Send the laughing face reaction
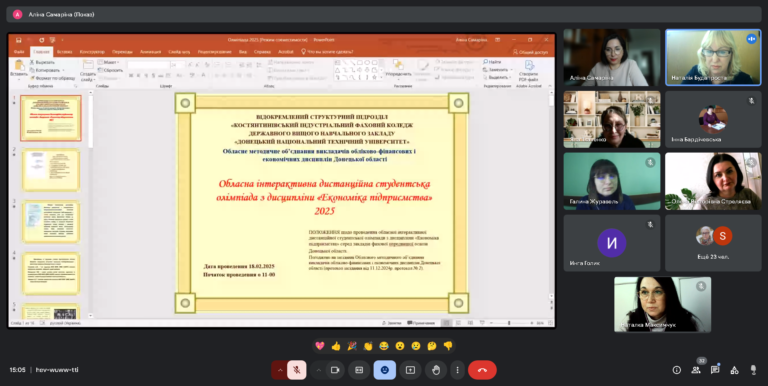 click(384, 346)
